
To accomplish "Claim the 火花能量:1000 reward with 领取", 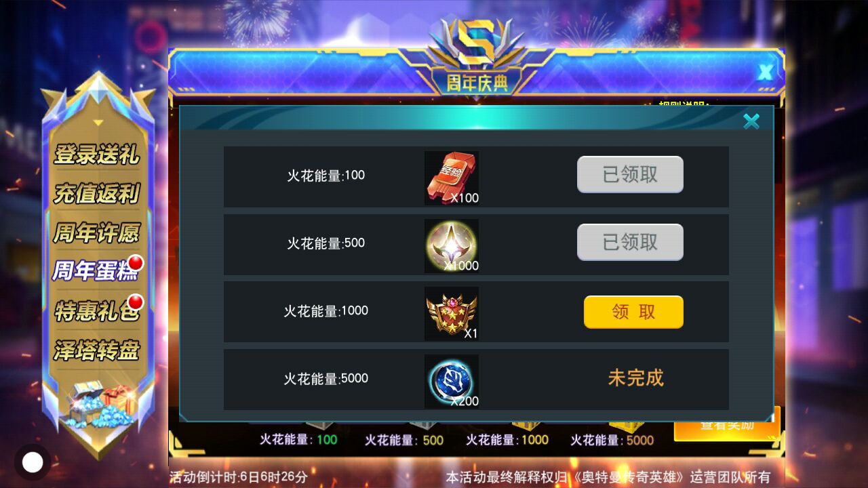I will point(633,312).
